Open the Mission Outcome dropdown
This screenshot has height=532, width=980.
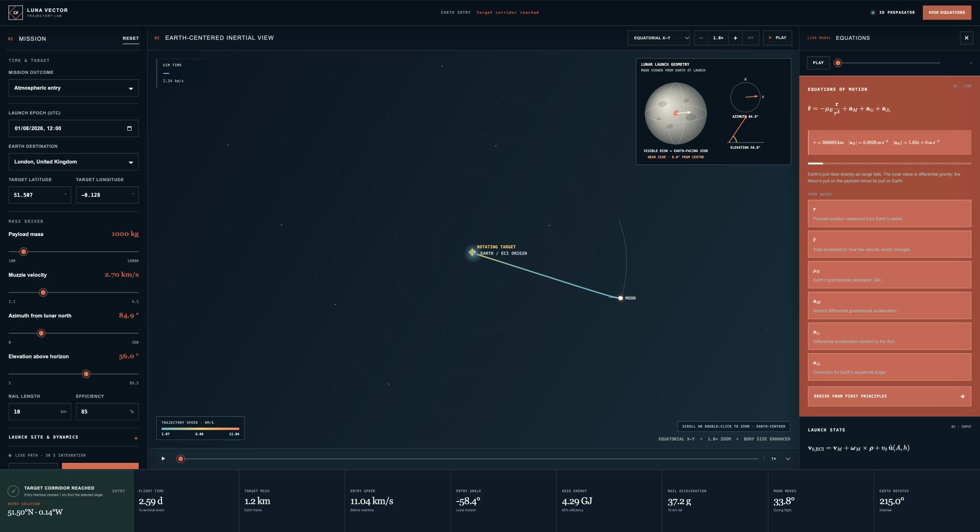[73, 88]
